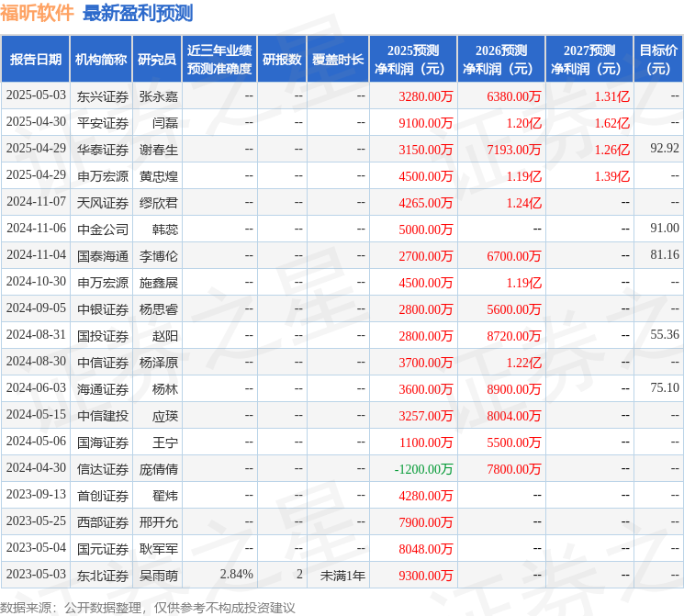Click analyst name 施鑫展
The height and width of the screenshot is (616, 684).
click(159, 283)
